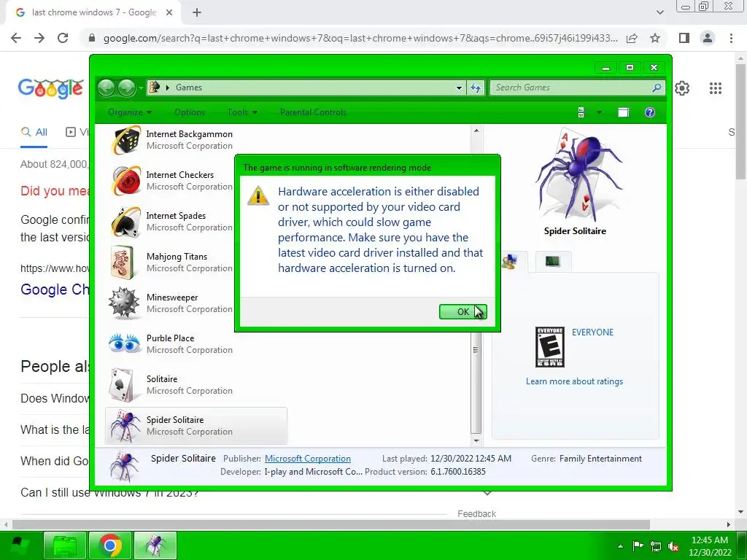Open Google search settings gear
The height and width of the screenshot is (560, 747).
point(682,88)
